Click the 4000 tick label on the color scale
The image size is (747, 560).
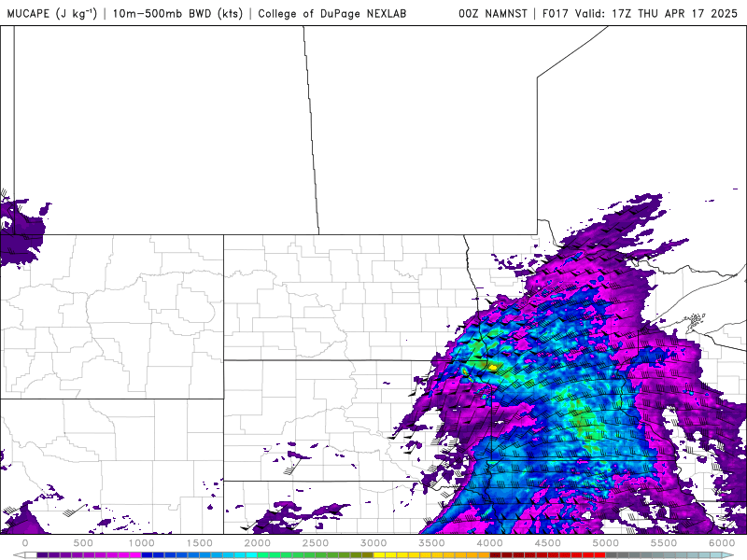(x=489, y=543)
